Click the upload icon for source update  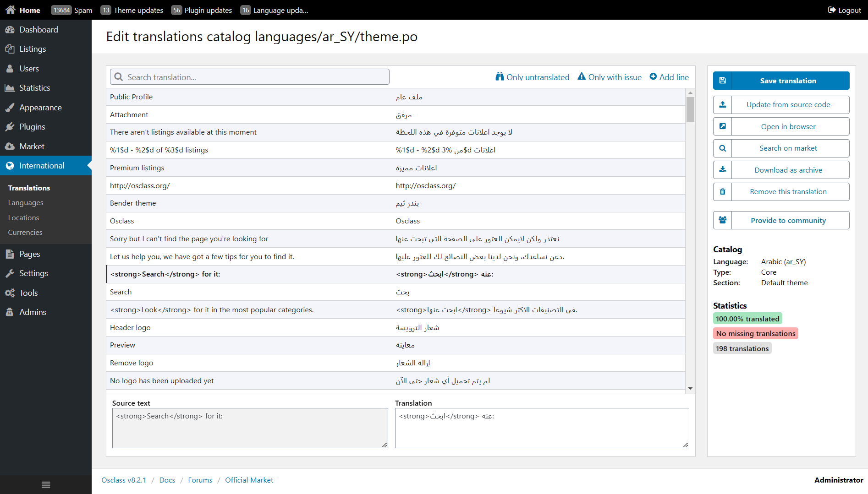[723, 105]
